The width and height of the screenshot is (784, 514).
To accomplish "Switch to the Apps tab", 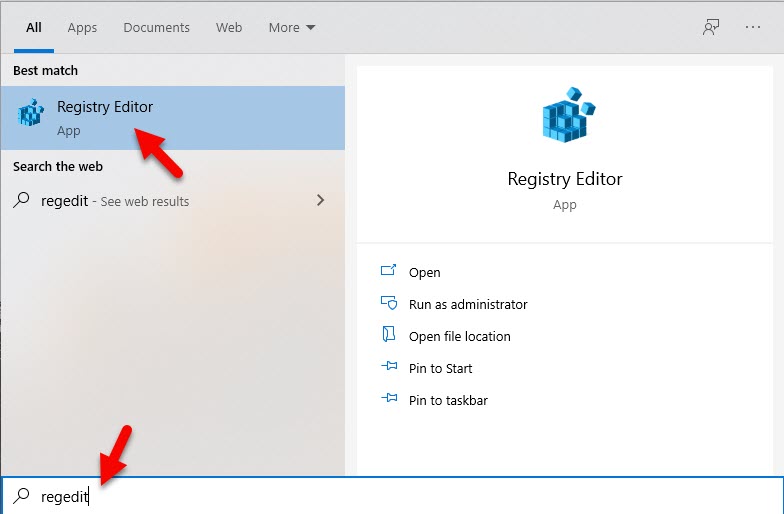I will (x=82, y=28).
